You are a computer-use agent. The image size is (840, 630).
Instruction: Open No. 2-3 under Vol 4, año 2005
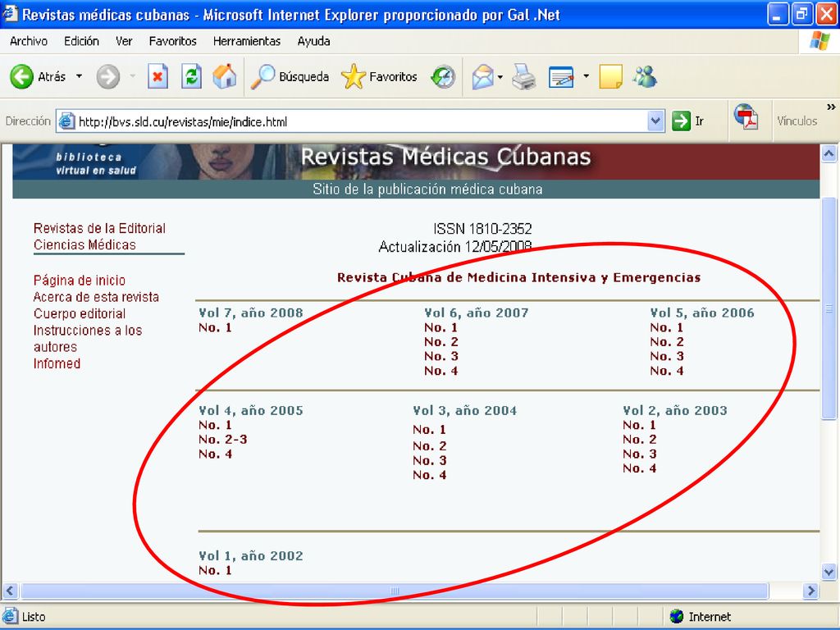pos(223,440)
